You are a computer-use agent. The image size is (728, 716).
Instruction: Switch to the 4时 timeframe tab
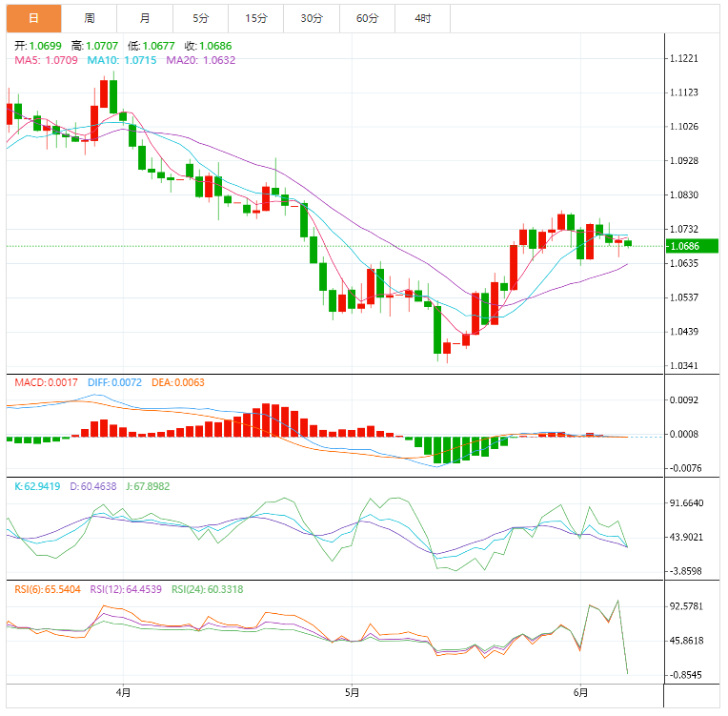pyautogui.click(x=422, y=18)
